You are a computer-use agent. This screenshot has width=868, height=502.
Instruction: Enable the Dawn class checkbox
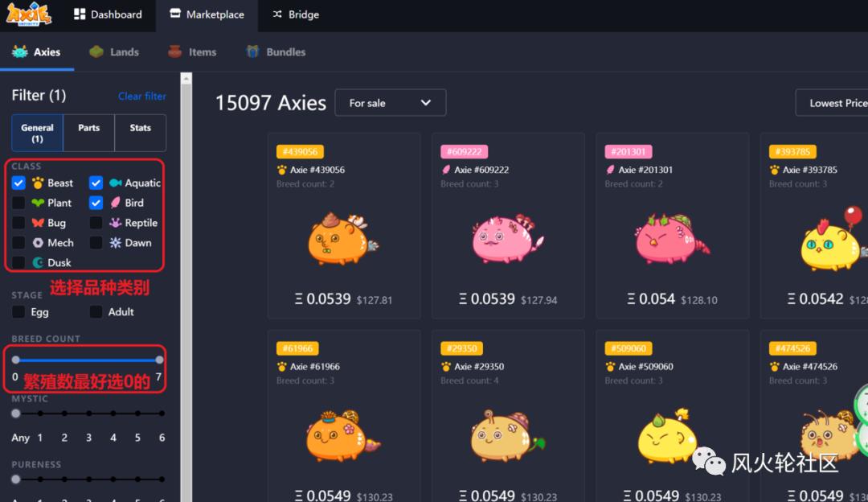point(96,243)
